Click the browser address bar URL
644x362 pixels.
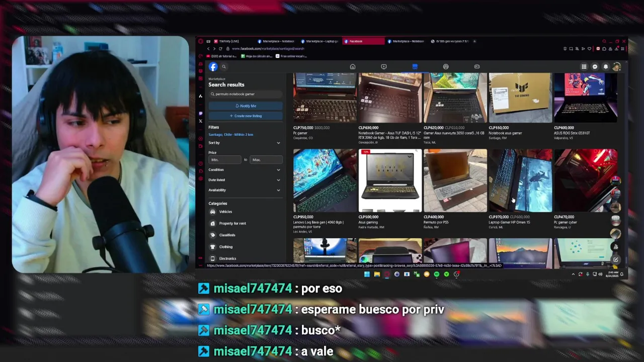tap(268, 49)
